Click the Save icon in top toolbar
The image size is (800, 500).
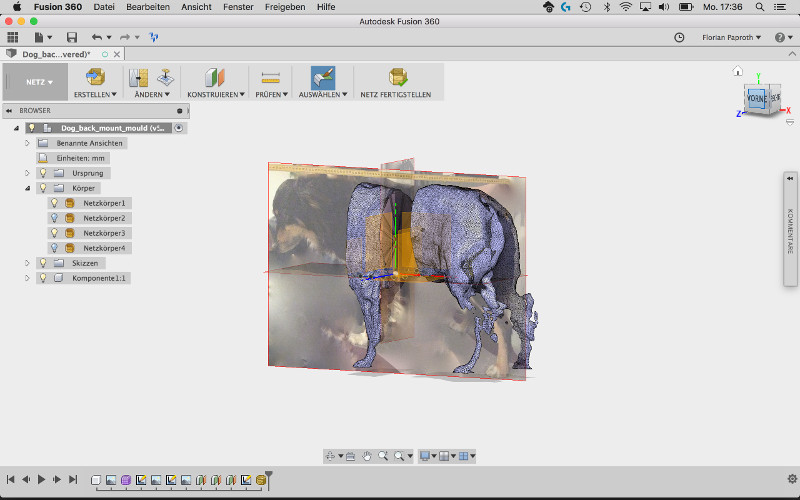[72, 37]
